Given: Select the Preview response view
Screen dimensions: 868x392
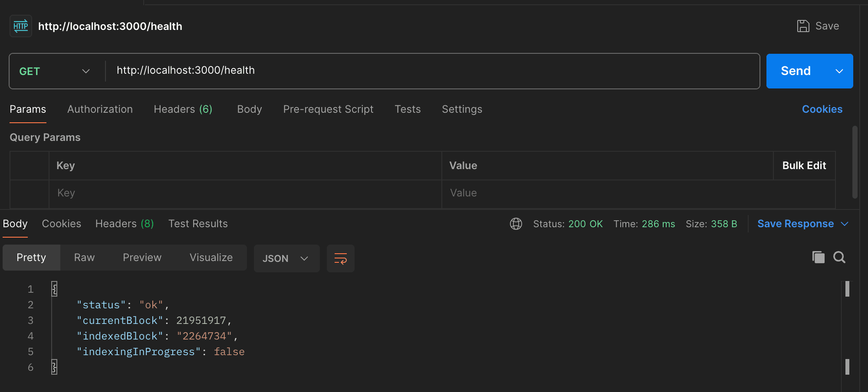Looking at the screenshot, I should click(x=142, y=258).
